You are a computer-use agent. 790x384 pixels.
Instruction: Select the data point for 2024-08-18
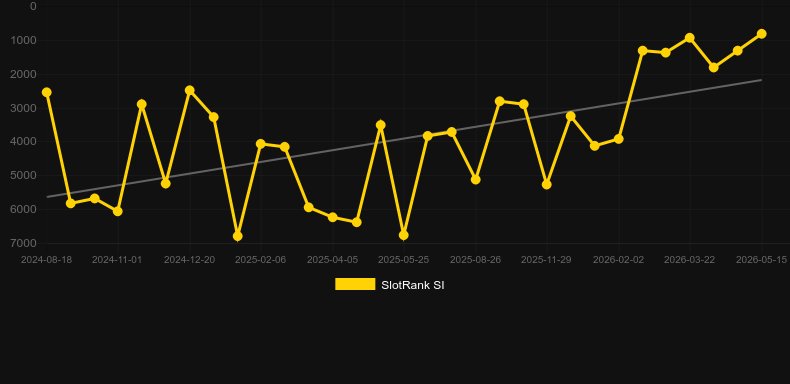[47, 92]
